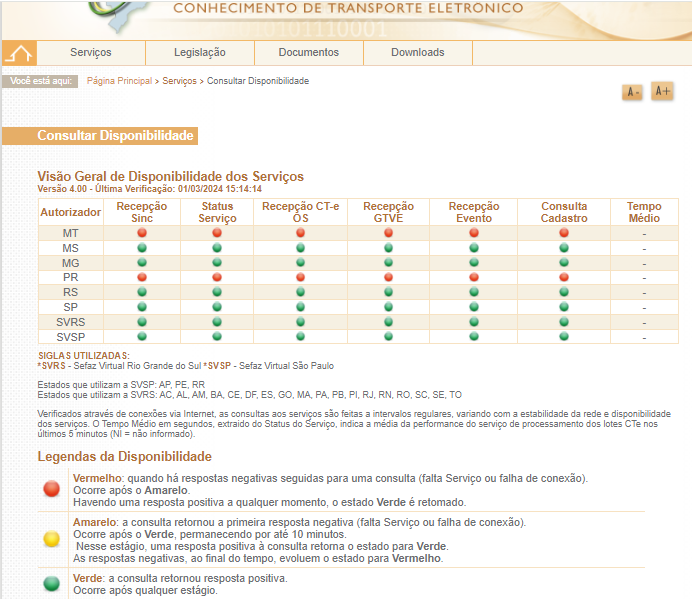Click the MG Status Serviço green indicator
This screenshot has height=599, width=692.
click(x=217, y=263)
